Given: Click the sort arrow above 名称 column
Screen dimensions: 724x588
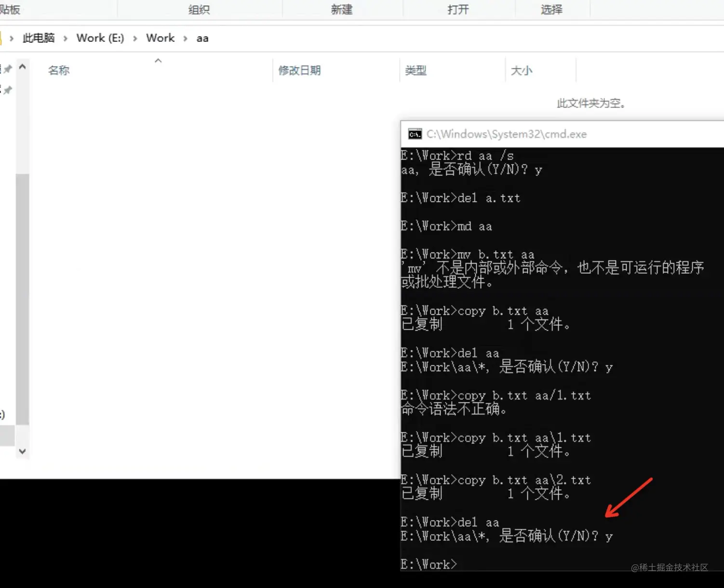Looking at the screenshot, I should tap(158, 61).
